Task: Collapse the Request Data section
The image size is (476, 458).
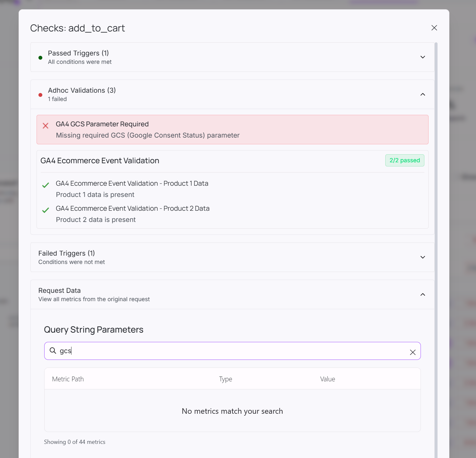Action: pyautogui.click(x=422, y=294)
